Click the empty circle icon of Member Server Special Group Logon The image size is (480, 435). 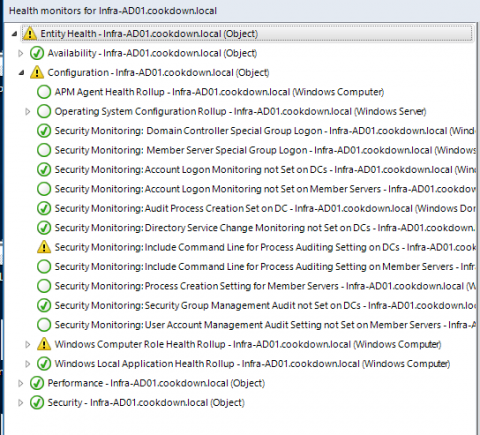(x=44, y=150)
